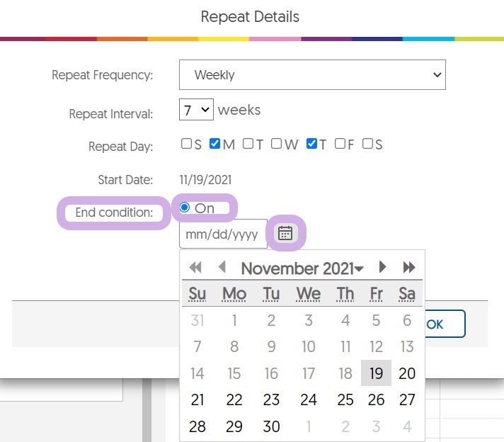Click the end date mm/dd/yyyy field
The height and width of the screenshot is (442, 504).
(222, 234)
